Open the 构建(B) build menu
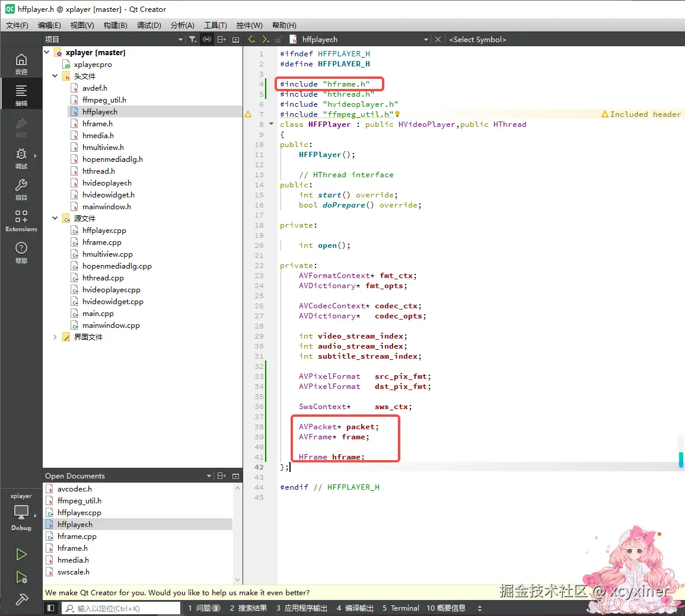The height and width of the screenshot is (616, 685). pyautogui.click(x=115, y=25)
